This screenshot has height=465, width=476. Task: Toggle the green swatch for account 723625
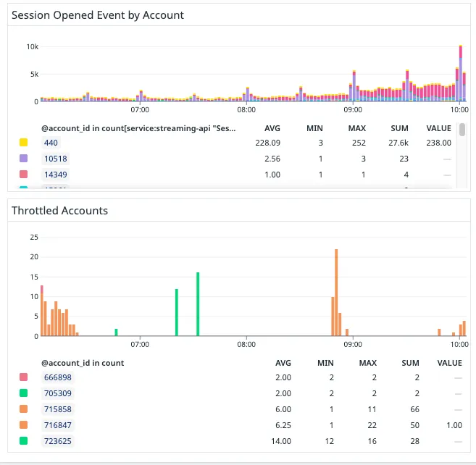23,441
